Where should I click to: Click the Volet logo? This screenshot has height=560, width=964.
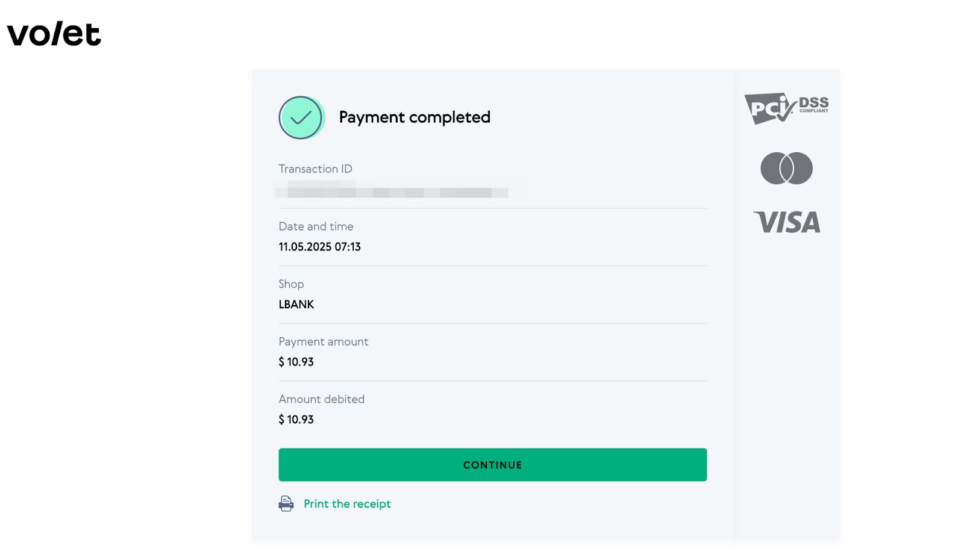pyautogui.click(x=54, y=34)
